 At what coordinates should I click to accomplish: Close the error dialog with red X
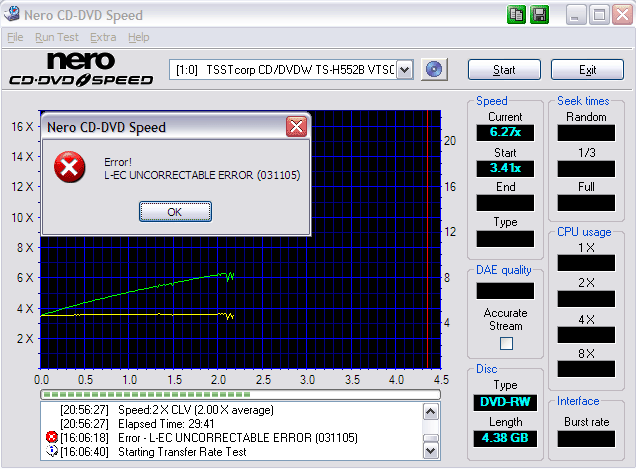[x=297, y=127]
